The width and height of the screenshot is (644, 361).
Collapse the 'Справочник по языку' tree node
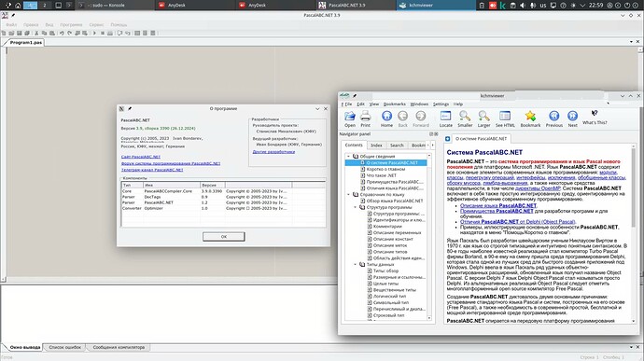tap(349, 194)
